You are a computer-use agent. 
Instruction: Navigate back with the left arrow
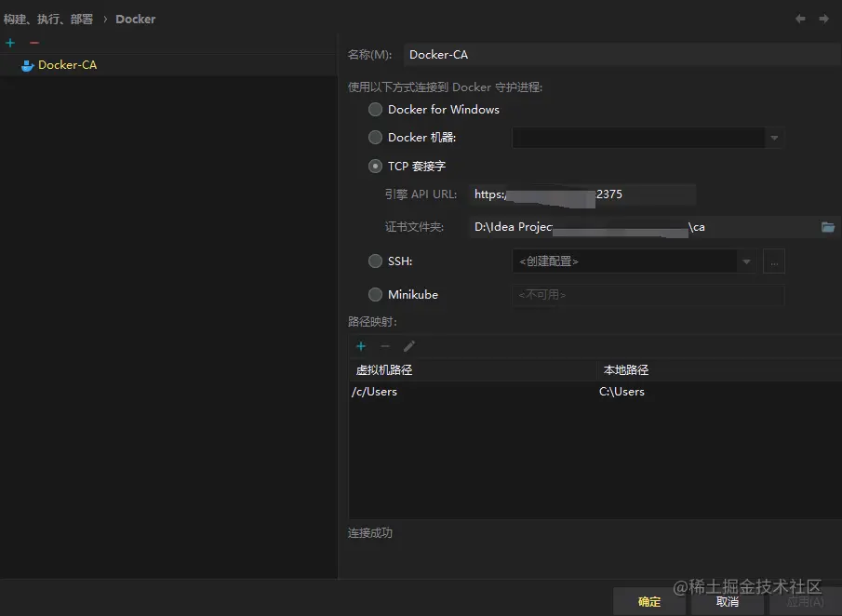pos(800,19)
